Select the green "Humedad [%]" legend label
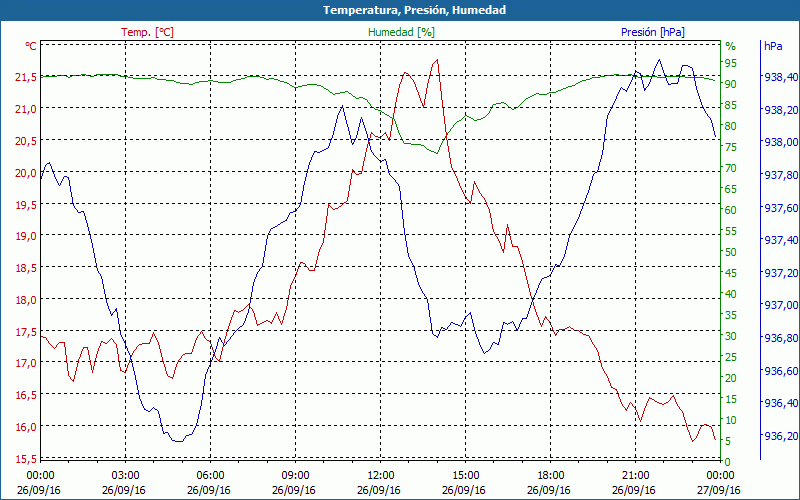800x500 pixels. pos(402,32)
